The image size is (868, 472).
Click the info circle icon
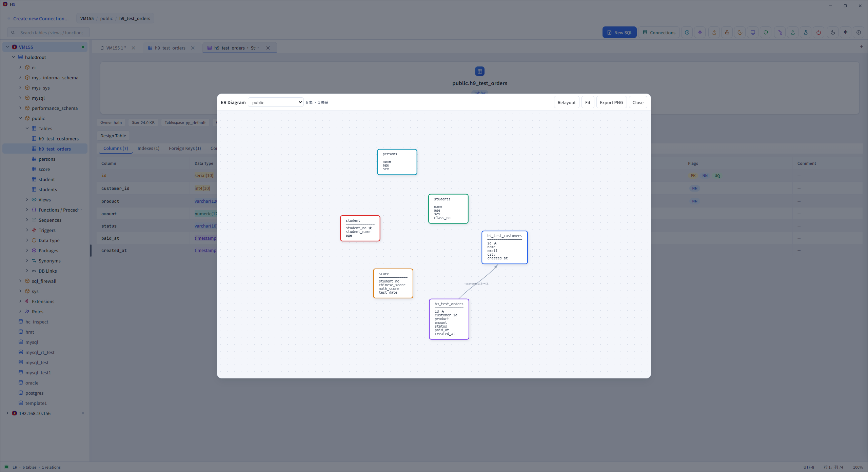[859, 33]
